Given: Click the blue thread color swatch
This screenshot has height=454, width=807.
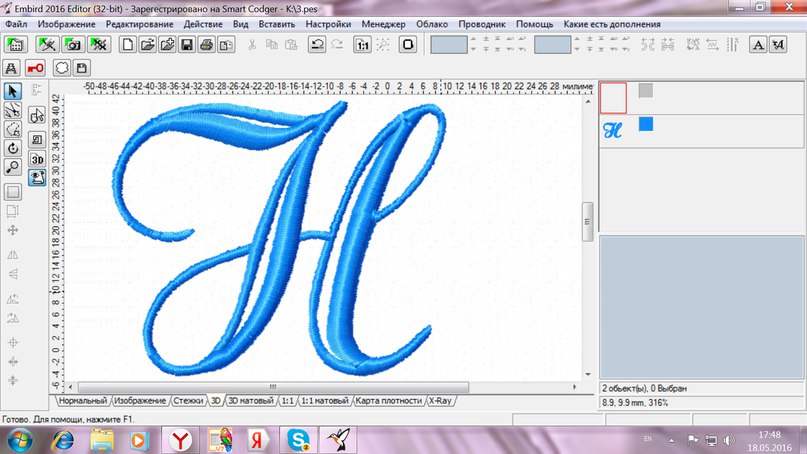Looking at the screenshot, I should coord(646,124).
